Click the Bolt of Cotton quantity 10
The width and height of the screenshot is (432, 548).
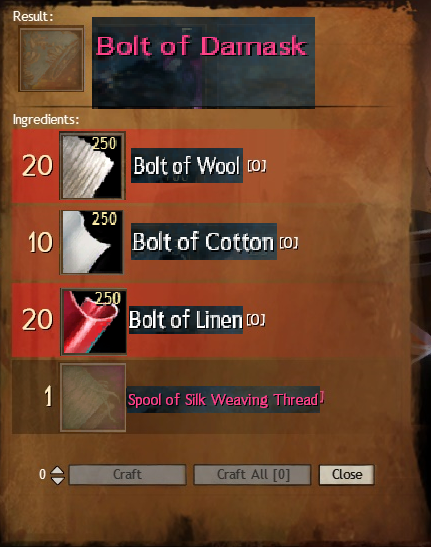40,242
